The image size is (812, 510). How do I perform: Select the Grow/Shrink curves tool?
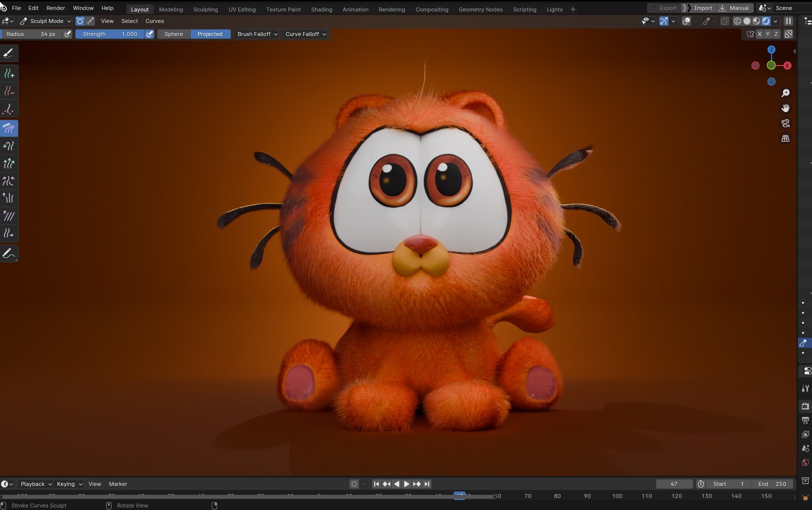[x=9, y=163]
